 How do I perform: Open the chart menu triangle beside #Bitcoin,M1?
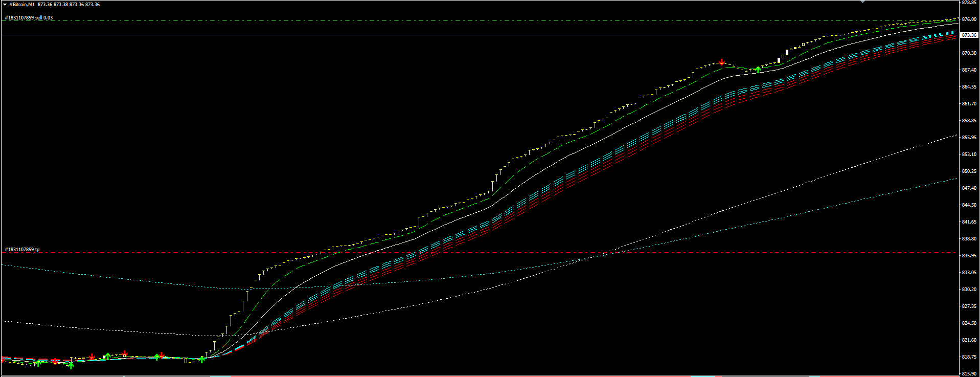pos(5,5)
